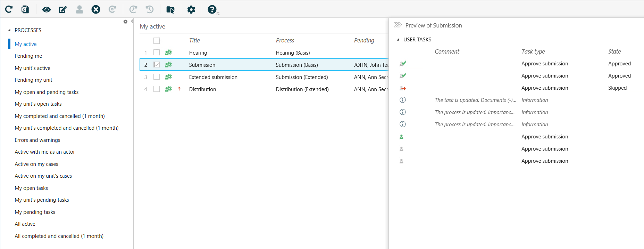Uncheck the Submission row checkbox
The height and width of the screenshot is (249, 644).
coord(157,65)
